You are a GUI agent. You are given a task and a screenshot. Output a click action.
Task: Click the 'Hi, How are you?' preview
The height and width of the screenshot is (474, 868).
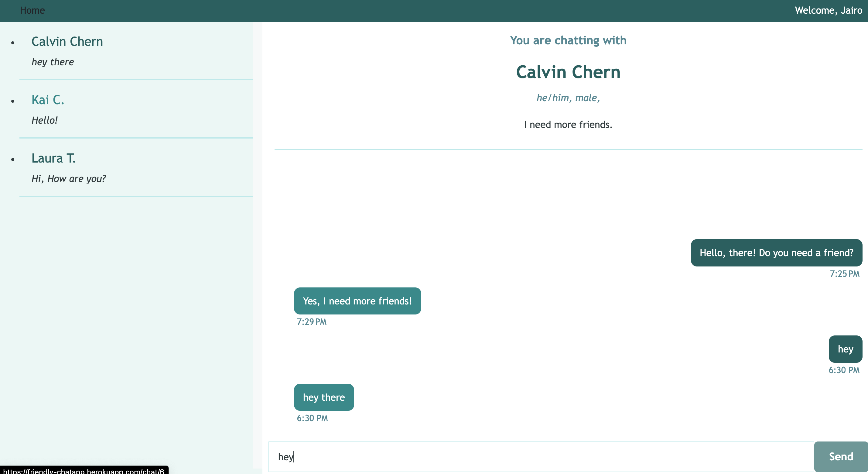68,179
